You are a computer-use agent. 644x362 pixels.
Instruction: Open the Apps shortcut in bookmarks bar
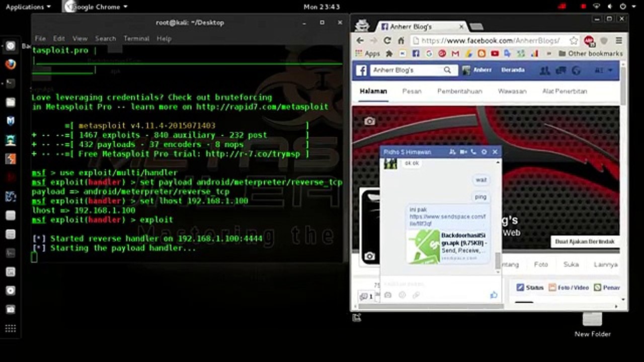[x=368, y=53]
